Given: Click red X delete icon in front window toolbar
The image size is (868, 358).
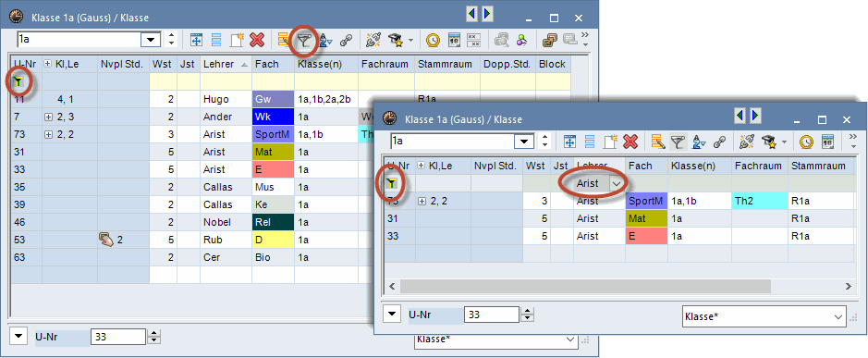Looking at the screenshot, I should (x=630, y=142).
